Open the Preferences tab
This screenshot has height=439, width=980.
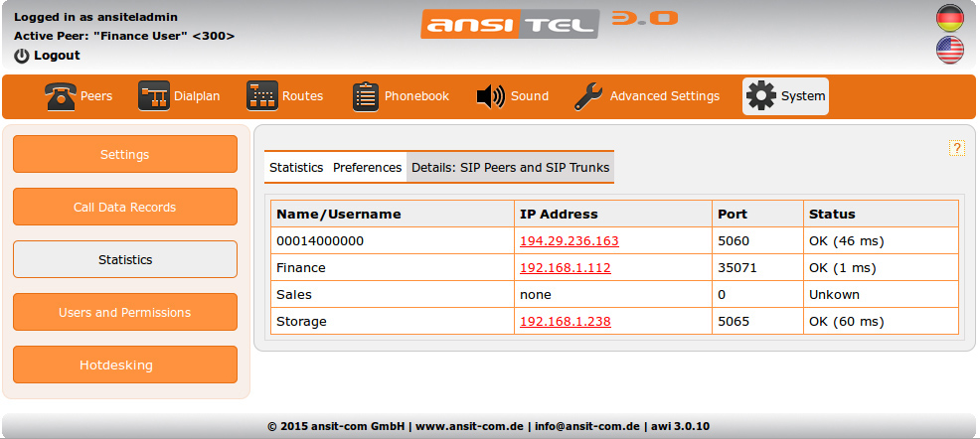[367, 168]
